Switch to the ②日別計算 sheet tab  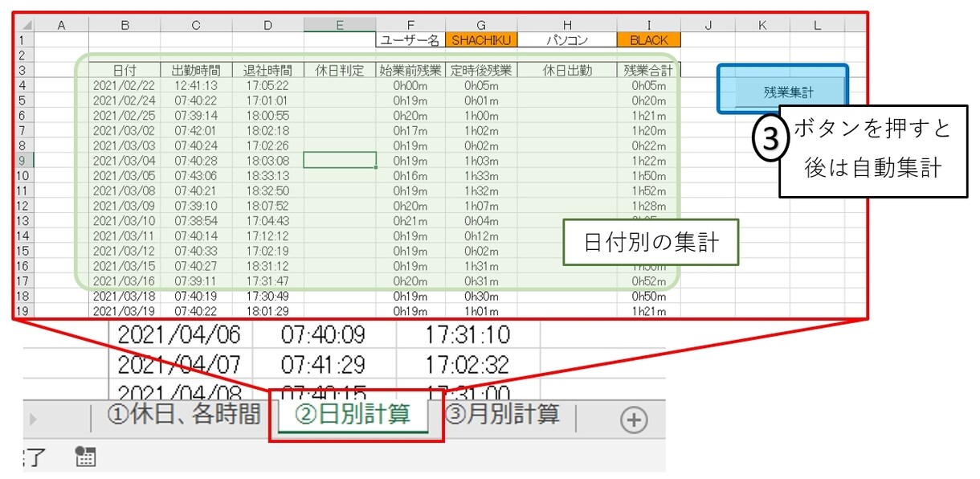click(353, 416)
